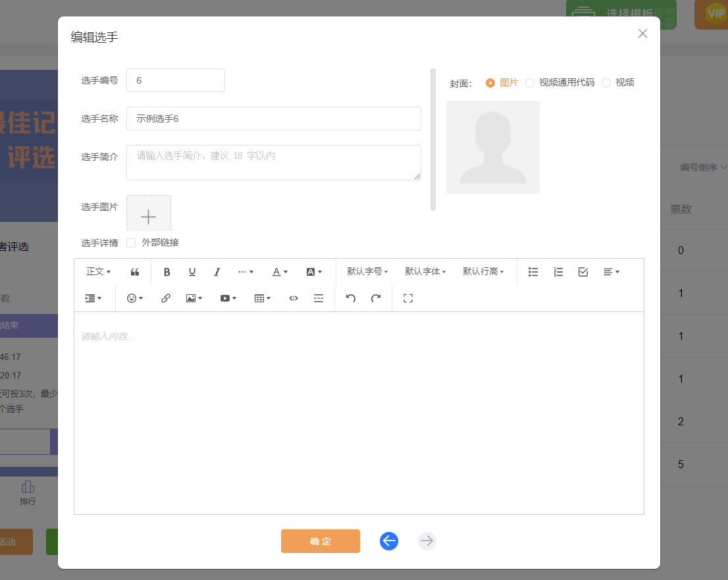728x580 pixels.
Task: Click the 确定 confirm button
Action: pos(321,541)
